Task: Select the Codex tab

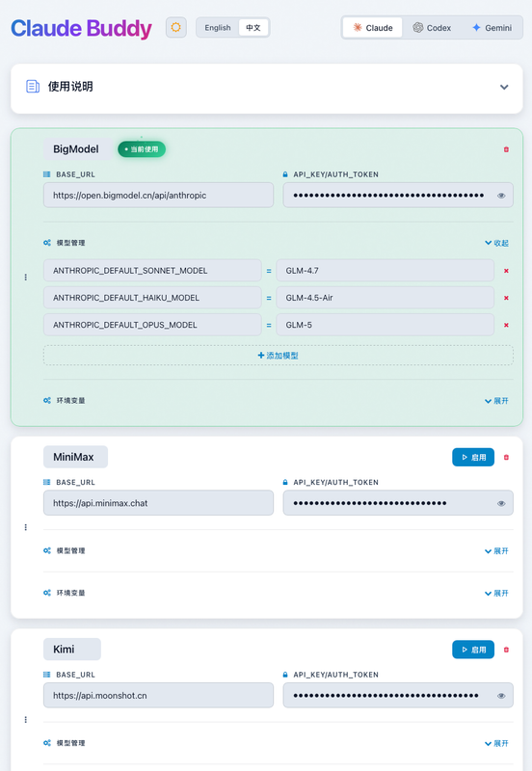Action: 432,28
